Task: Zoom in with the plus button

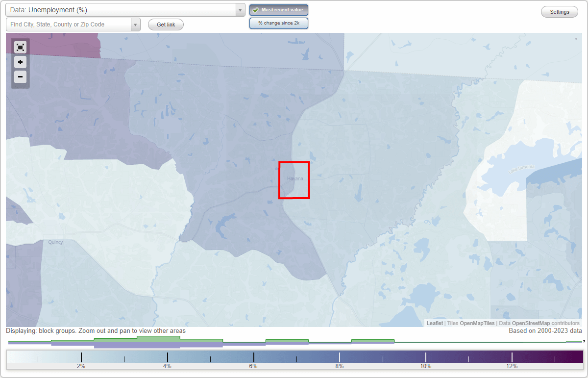Action: point(20,62)
